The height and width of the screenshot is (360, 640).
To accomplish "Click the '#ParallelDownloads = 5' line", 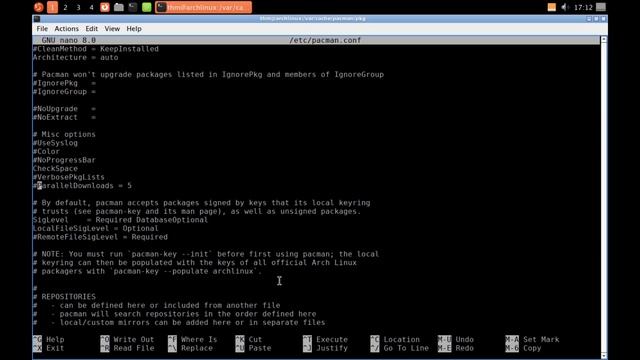I will click(x=82, y=186).
